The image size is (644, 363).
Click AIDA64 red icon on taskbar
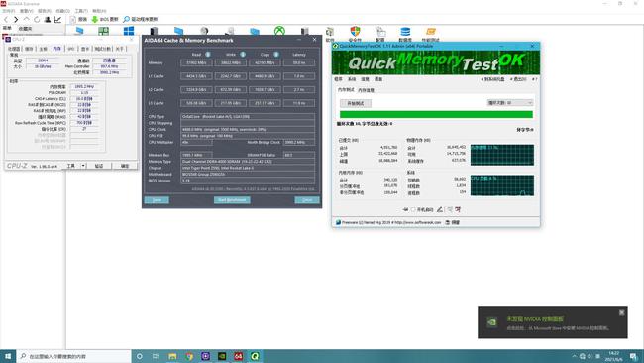point(238,356)
